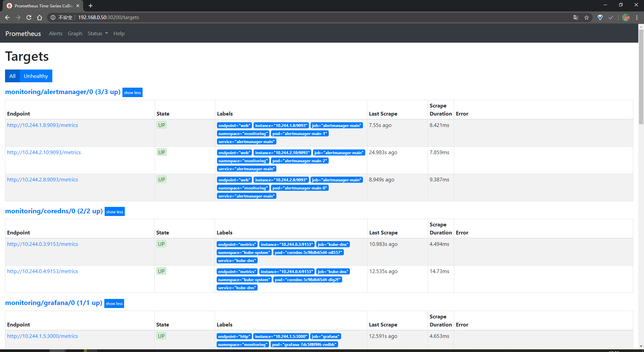644x352 pixels.
Task: Open the translate page icon in address bar
Action: tap(576, 17)
